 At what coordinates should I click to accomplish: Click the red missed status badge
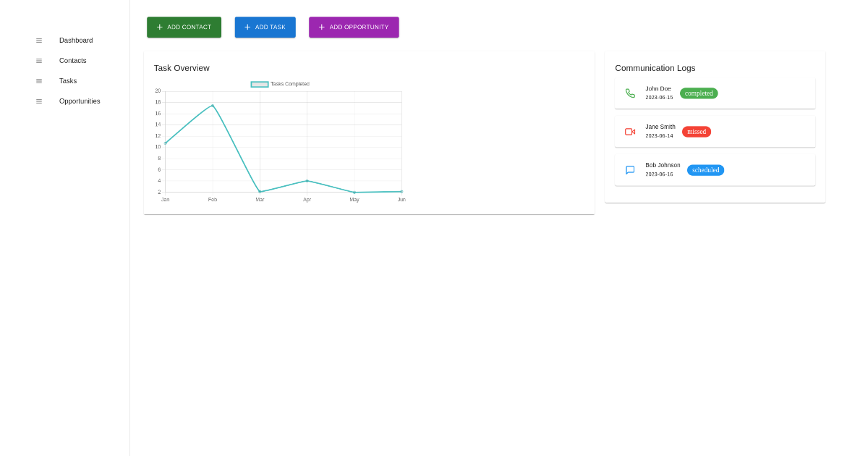697,132
